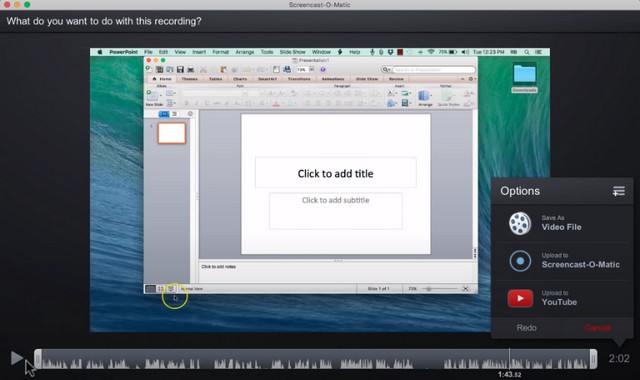Switch to the Animations ribbon tab
Image resolution: width=640 pixels, height=380 pixels.
[x=333, y=79]
